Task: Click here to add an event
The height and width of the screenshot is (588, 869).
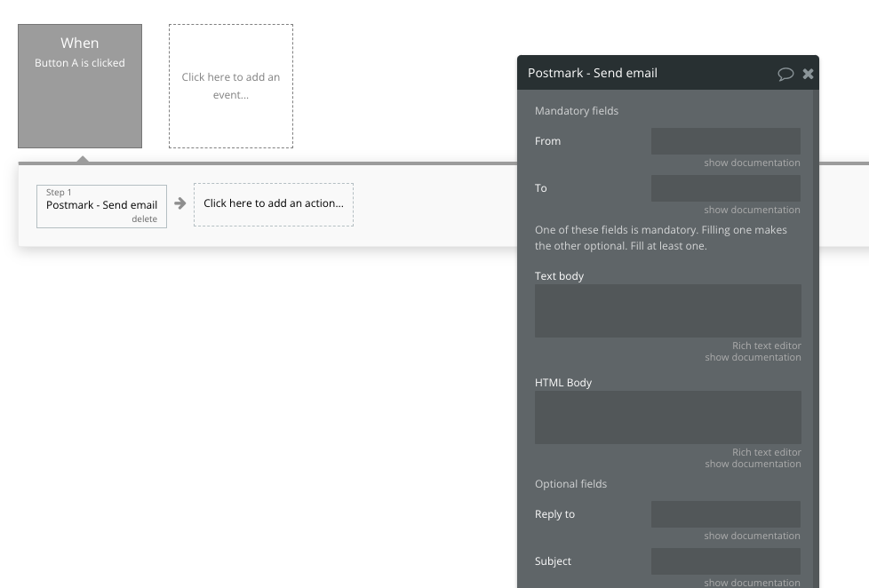Action: pyautogui.click(x=230, y=85)
